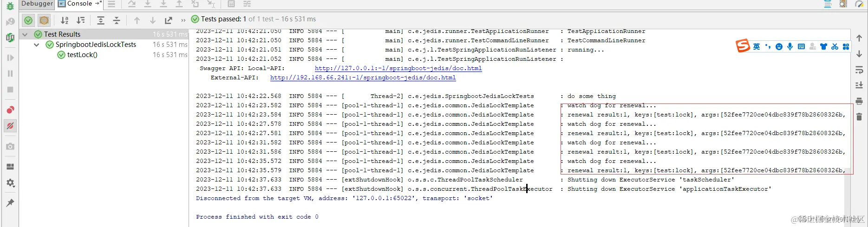
Task: Sort tests alphabetically
Action: tap(65, 20)
